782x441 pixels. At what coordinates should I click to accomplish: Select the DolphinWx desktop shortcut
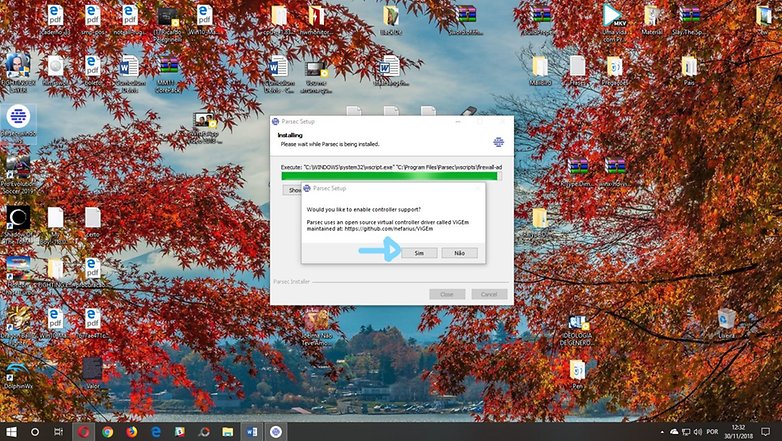click(x=18, y=375)
